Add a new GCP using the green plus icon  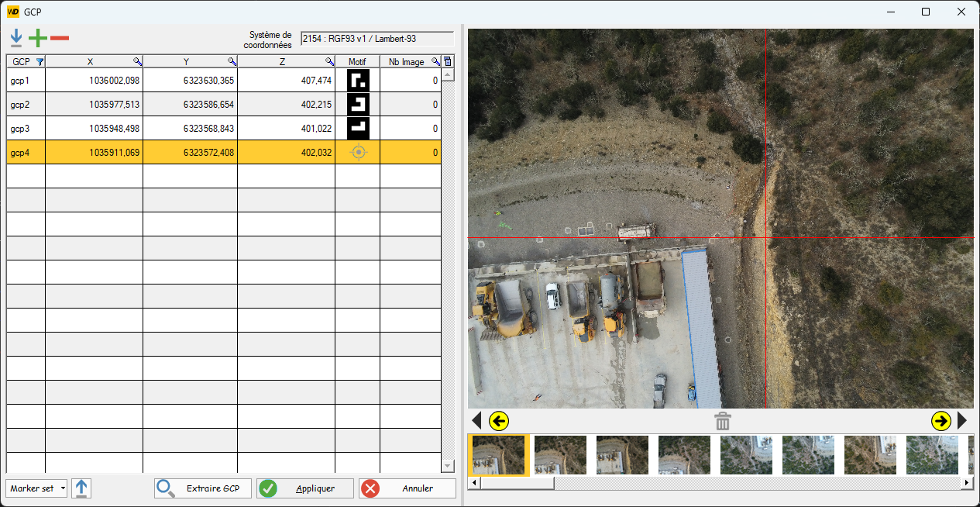click(x=37, y=36)
